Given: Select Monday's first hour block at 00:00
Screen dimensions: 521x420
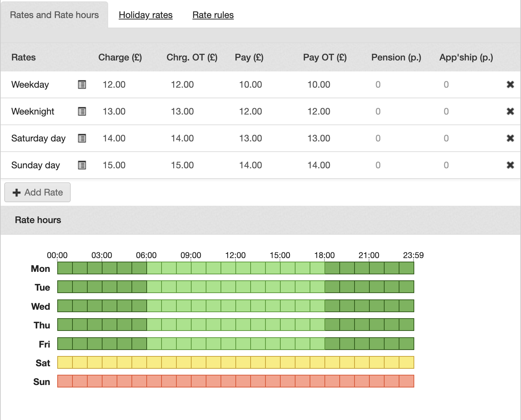Looking at the screenshot, I should 65,268.
